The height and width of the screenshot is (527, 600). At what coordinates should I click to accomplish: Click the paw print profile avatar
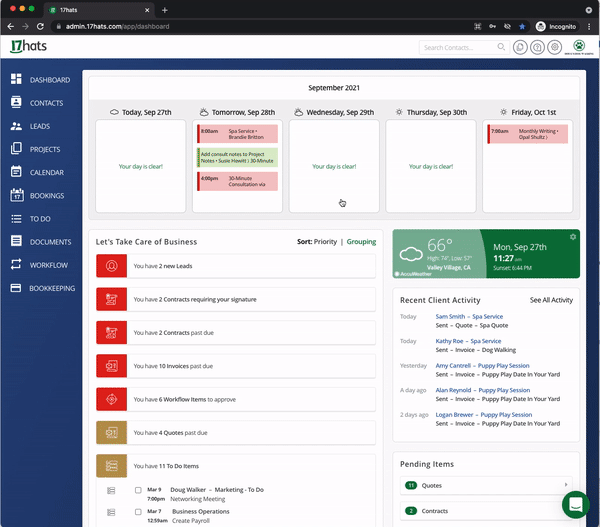[x=579, y=46]
